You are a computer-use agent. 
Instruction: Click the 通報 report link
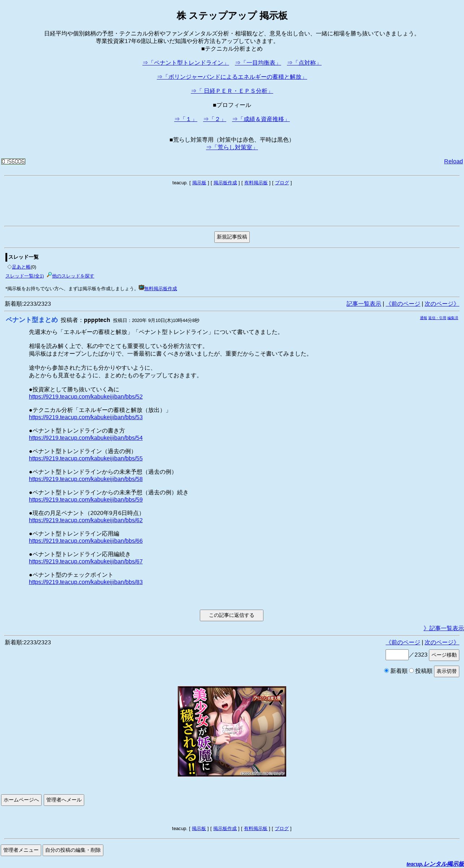pos(424,318)
